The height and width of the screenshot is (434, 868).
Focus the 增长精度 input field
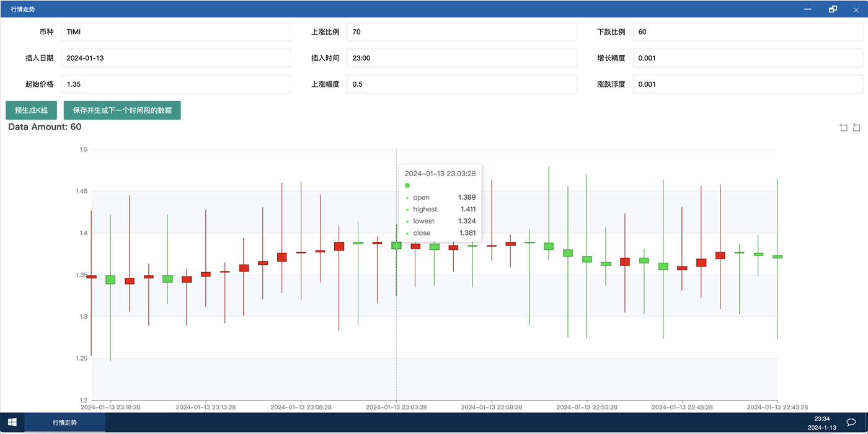click(748, 58)
